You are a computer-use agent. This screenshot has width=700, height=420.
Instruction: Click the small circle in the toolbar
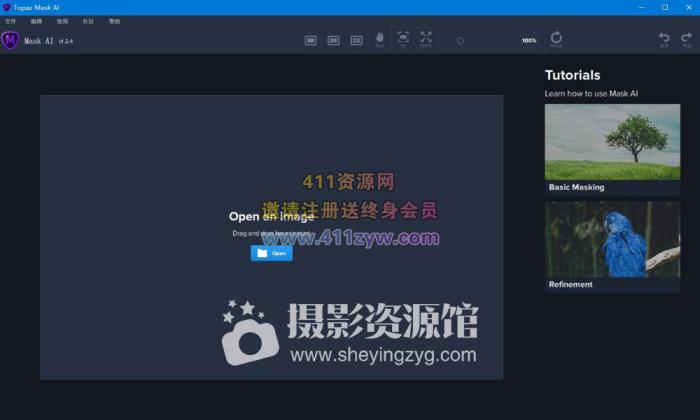tap(460, 41)
